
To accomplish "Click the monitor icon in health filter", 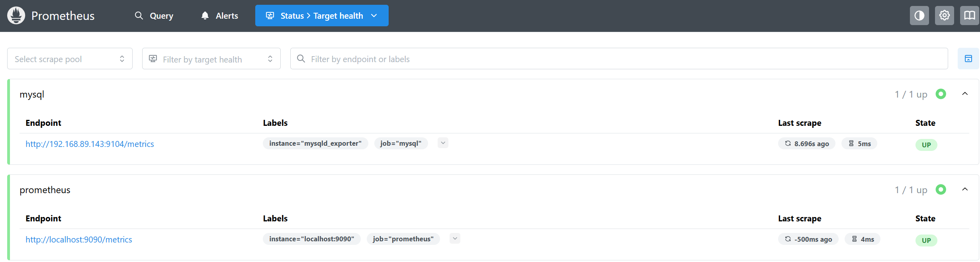I will coord(153,59).
